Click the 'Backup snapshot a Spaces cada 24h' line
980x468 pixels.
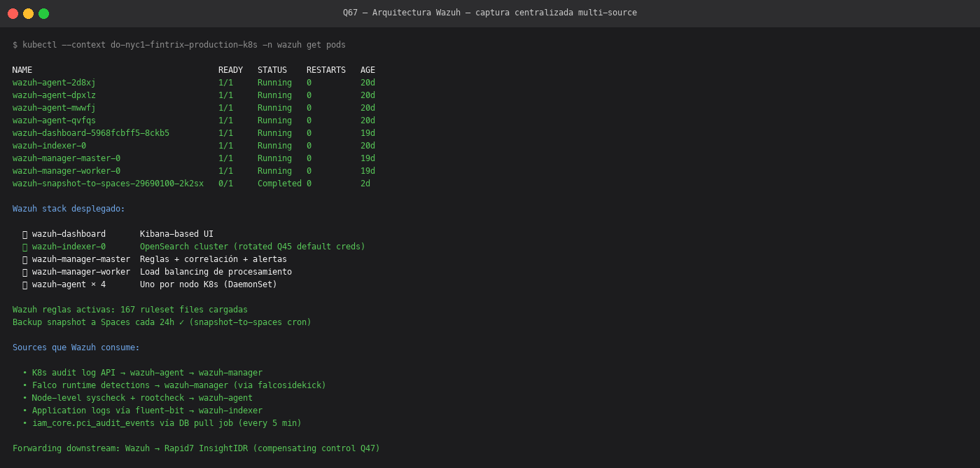click(162, 322)
